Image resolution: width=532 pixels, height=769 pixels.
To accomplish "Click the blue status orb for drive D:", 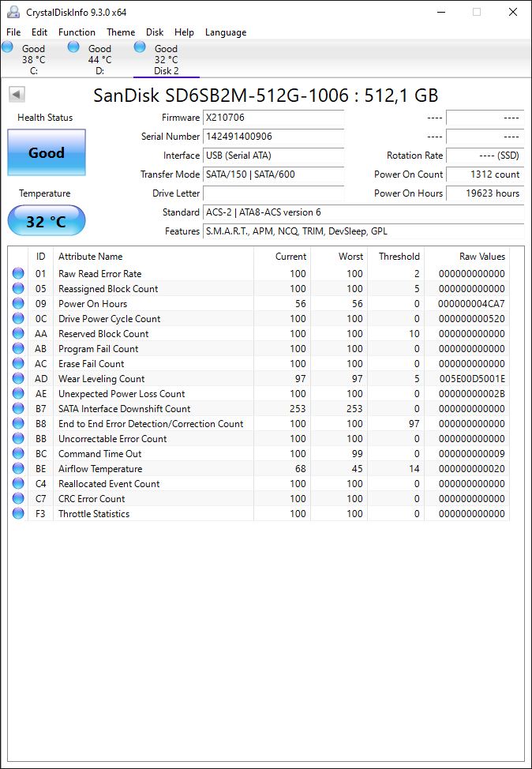I will pyautogui.click(x=73, y=47).
